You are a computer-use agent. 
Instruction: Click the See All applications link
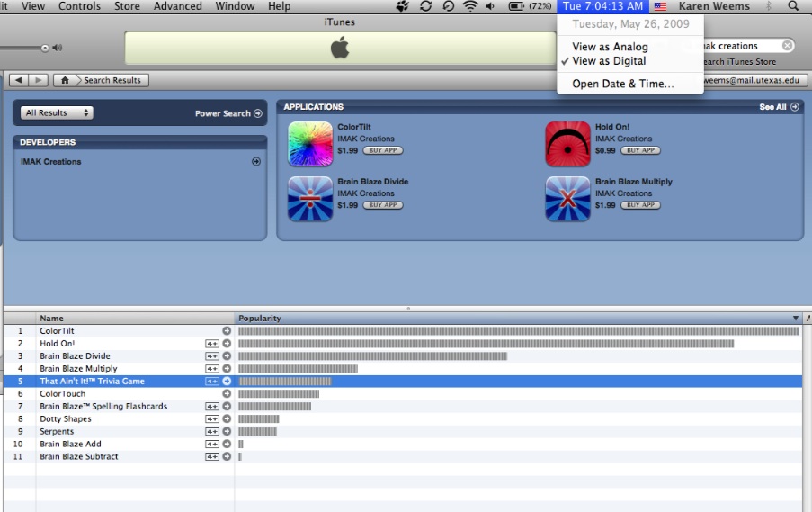click(x=772, y=107)
